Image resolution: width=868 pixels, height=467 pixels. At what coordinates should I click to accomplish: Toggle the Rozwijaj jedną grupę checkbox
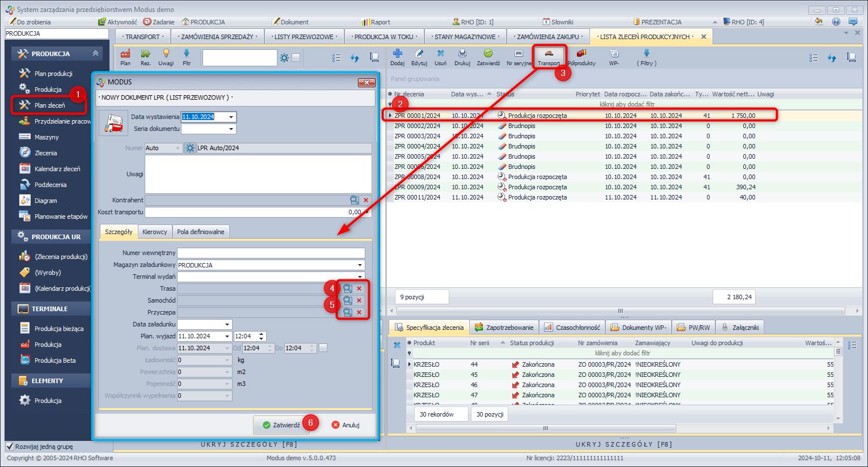point(10,446)
